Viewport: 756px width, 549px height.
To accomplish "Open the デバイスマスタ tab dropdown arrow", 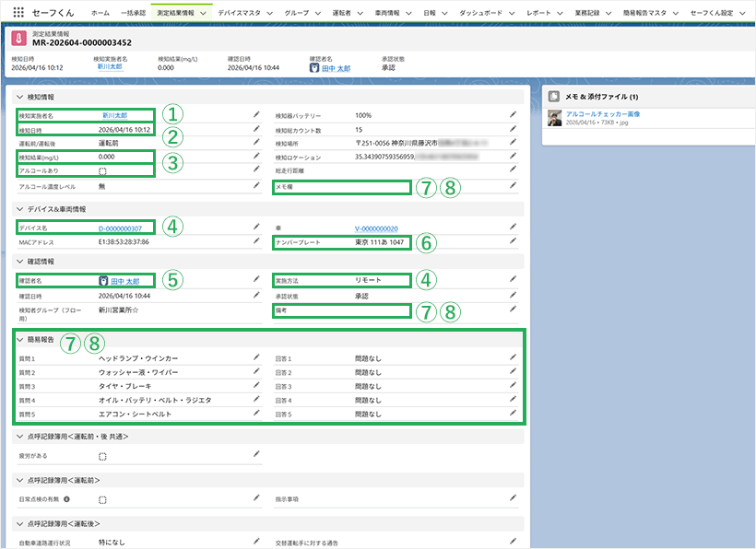I will tap(269, 13).
